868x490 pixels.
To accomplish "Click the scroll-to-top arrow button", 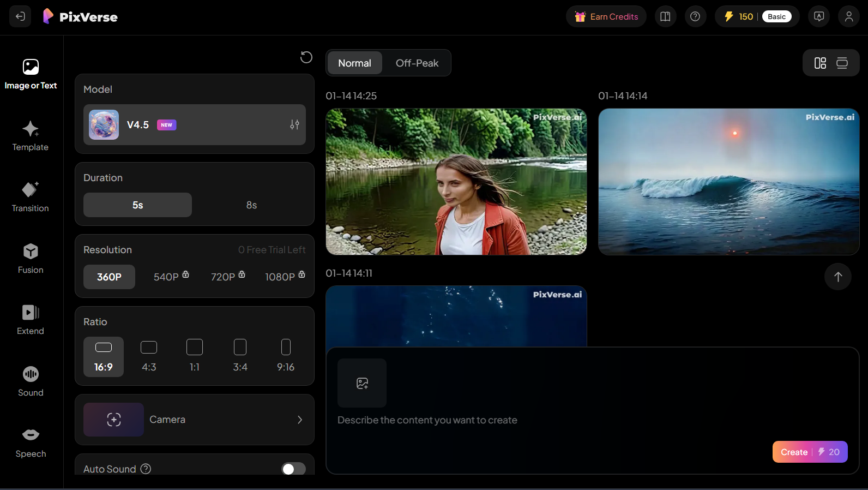I will (x=838, y=277).
